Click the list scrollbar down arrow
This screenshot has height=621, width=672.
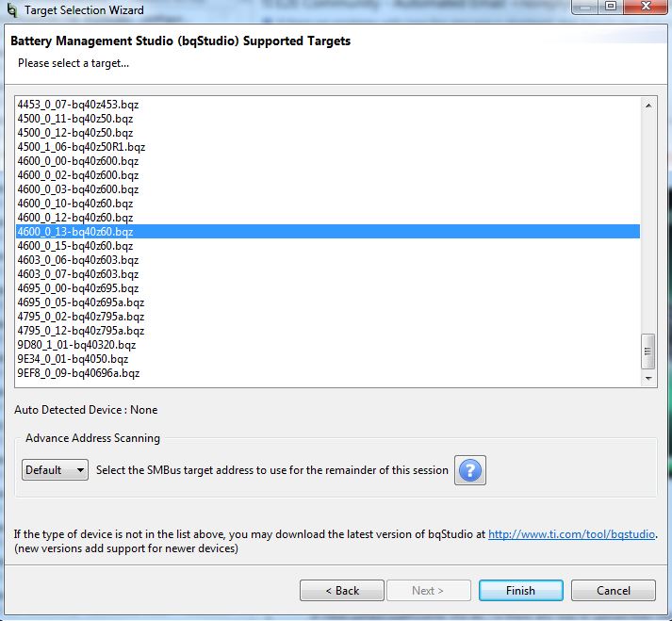tap(648, 379)
